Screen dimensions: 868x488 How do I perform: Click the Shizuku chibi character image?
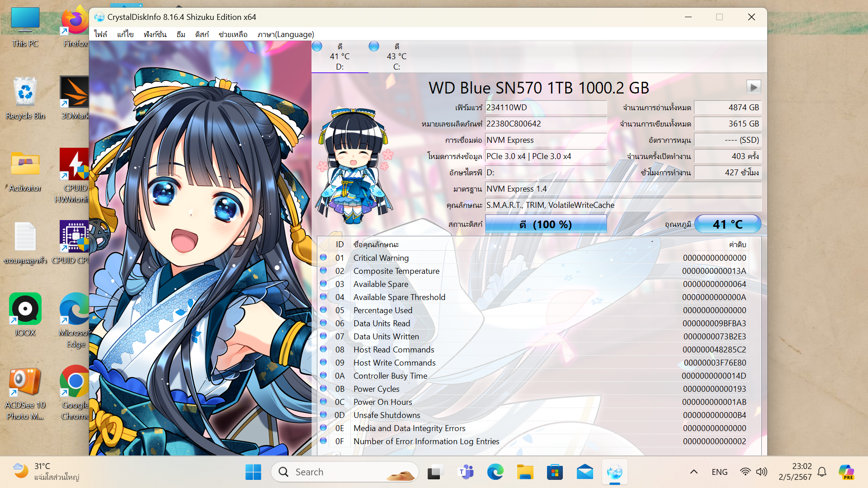(x=355, y=165)
